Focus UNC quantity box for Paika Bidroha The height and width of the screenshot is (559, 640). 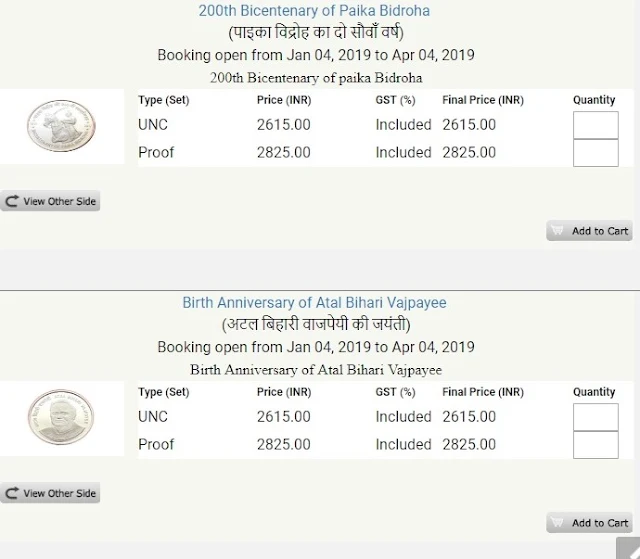point(596,125)
